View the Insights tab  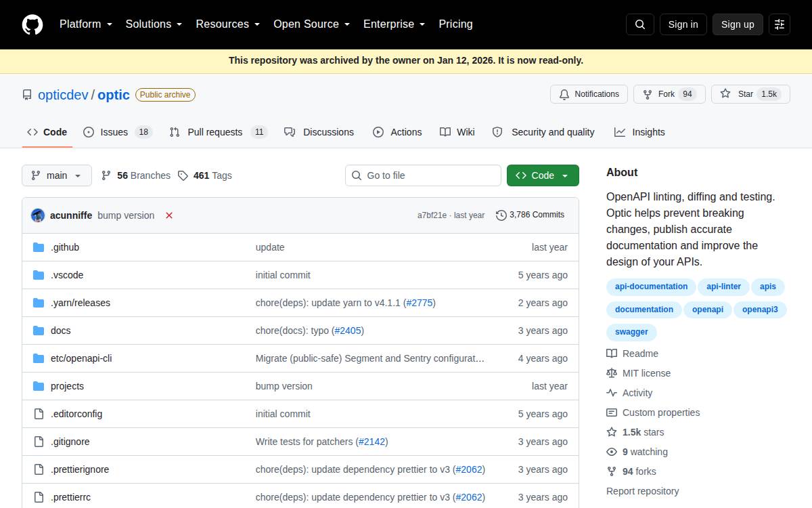[640, 132]
